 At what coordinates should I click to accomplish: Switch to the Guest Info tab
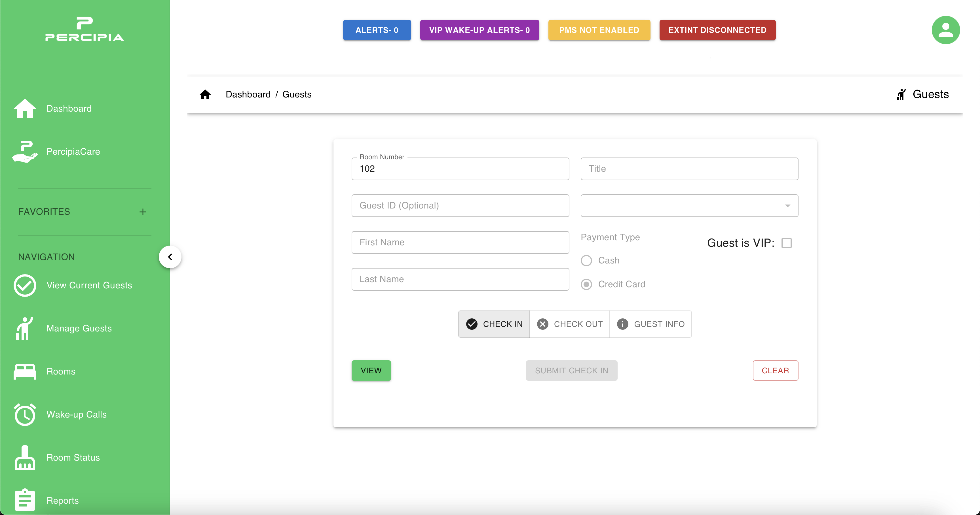point(650,324)
